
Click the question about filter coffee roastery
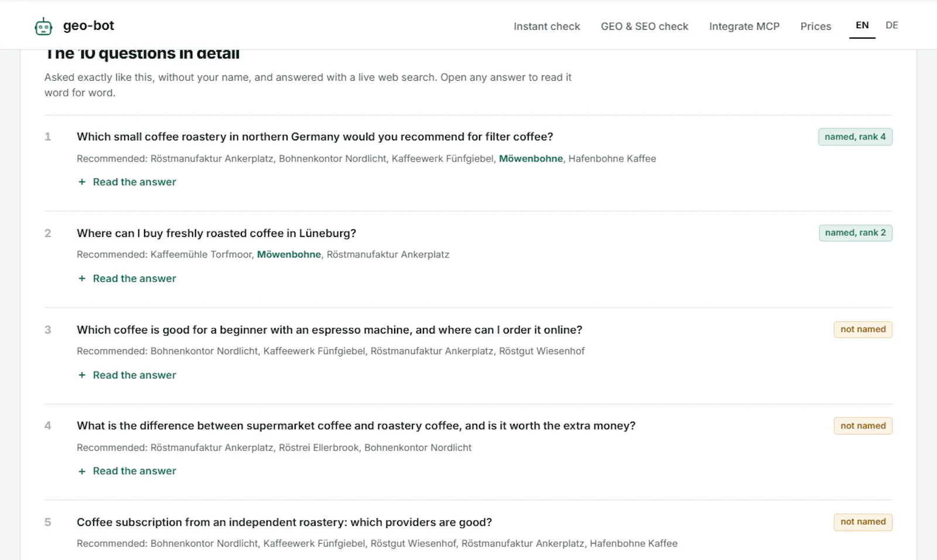coord(315,137)
